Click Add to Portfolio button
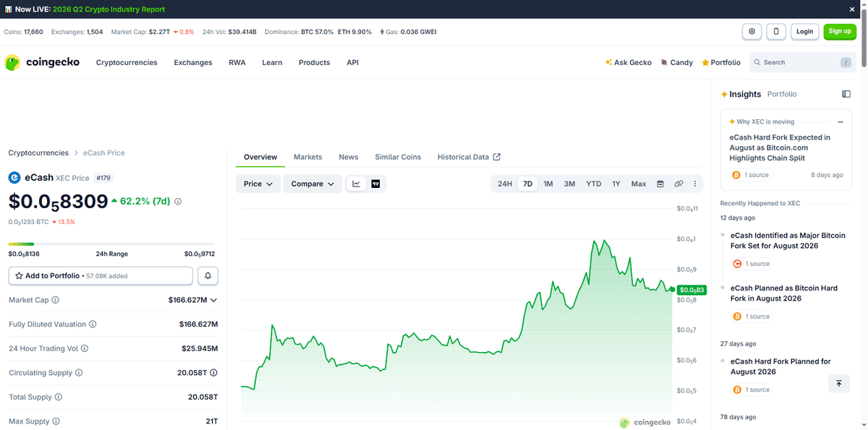Image resolution: width=868 pixels, height=430 pixels. (101, 276)
